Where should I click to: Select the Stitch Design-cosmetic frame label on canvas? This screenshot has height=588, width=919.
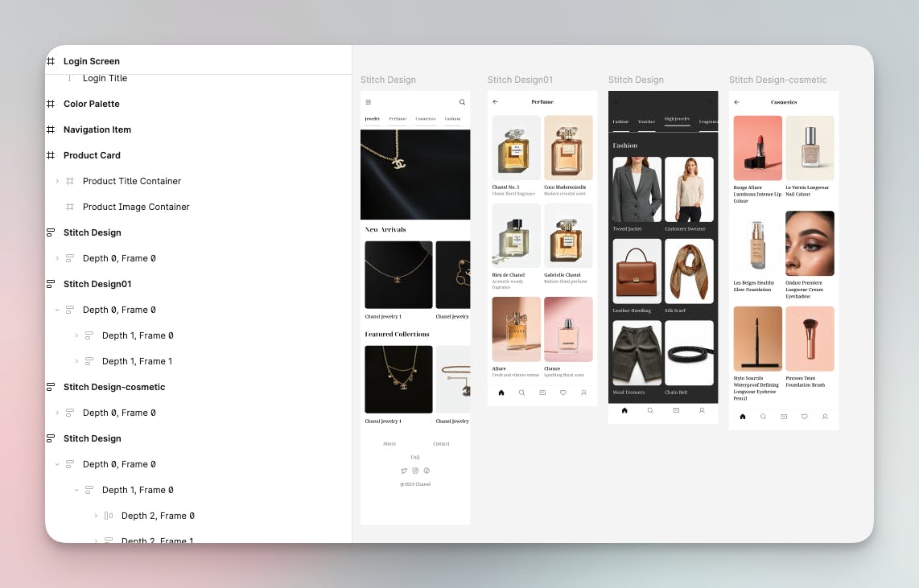pyautogui.click(x=777, y=80)
